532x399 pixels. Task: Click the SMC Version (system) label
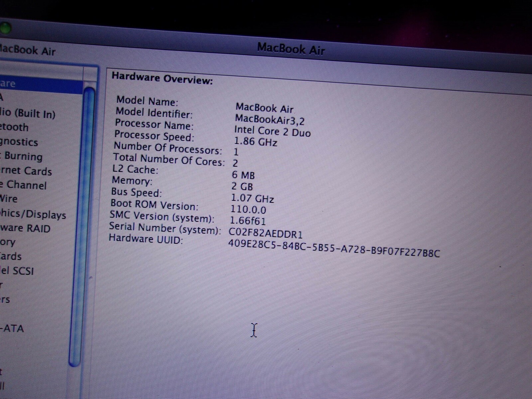coord(162,216)
